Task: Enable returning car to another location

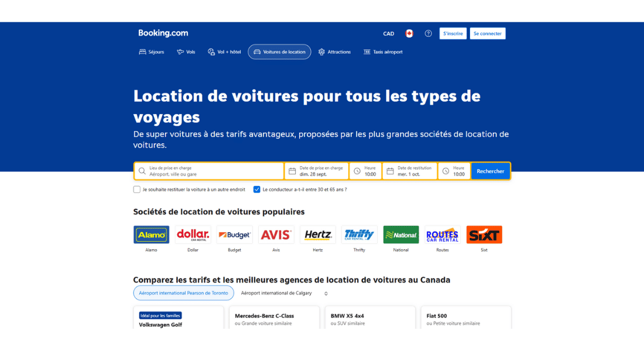Action: coord(137,190)
